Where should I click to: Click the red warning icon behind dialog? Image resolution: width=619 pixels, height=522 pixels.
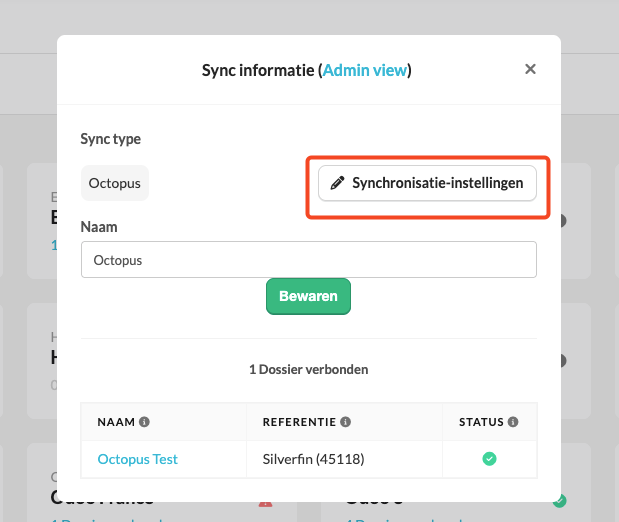tap(265, 504)
